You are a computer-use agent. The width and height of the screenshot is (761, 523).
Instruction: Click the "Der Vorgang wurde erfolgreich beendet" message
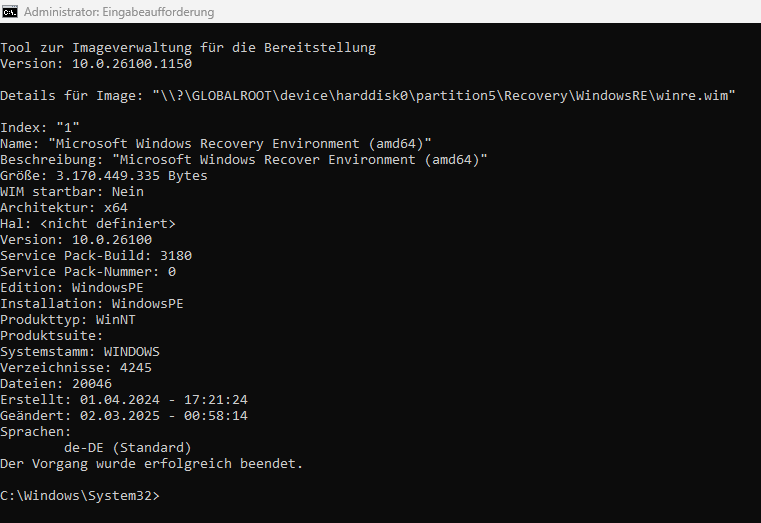coord(151,464)
